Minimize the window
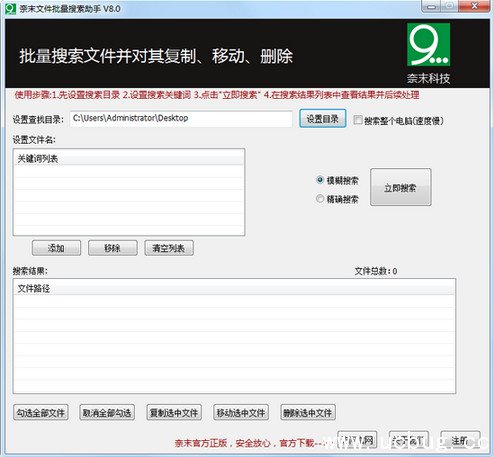 431,7
